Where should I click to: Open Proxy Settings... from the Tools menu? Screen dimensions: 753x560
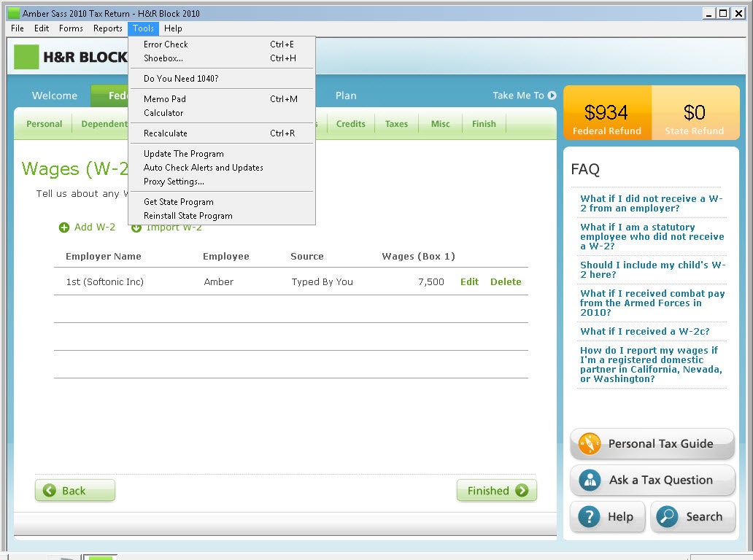point(221,182)
